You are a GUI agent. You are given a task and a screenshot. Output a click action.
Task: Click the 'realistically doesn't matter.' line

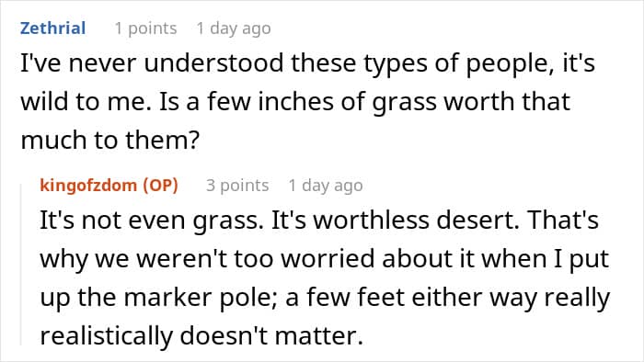[201, 335]
